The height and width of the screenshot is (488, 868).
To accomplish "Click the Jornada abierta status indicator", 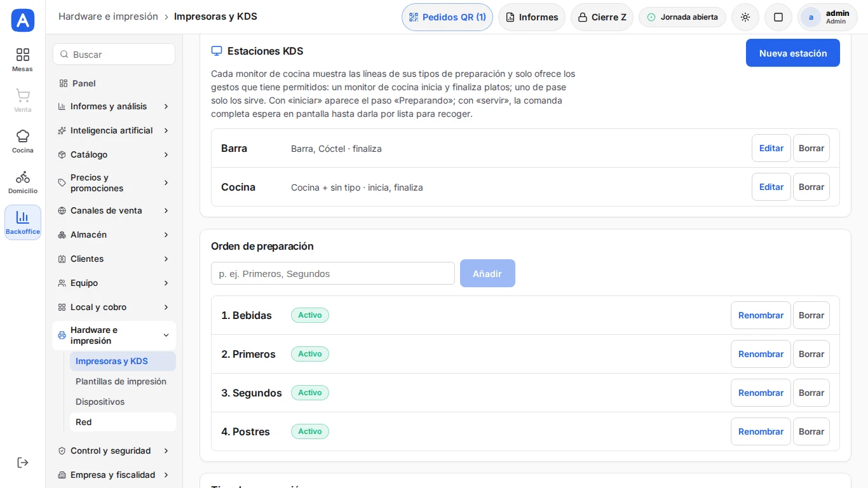I will (x=682, y=17).
